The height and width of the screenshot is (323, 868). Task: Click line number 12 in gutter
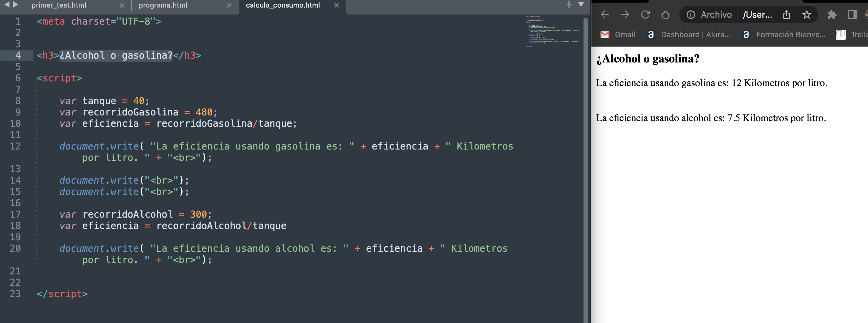[15, 146]
